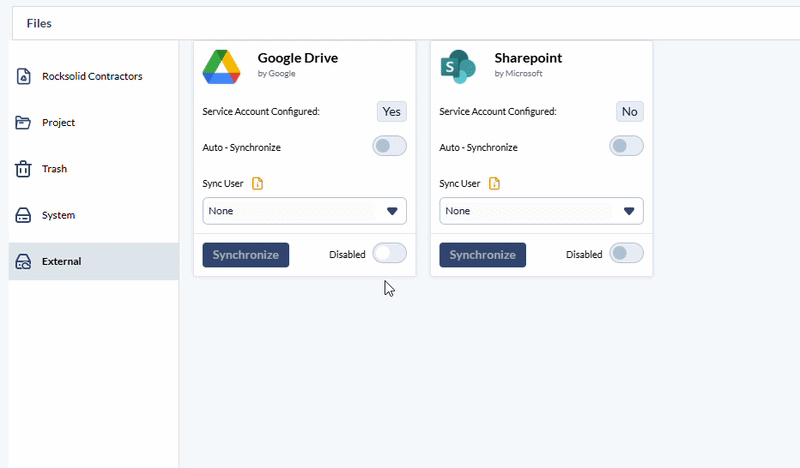The width and height of the screenshot is (800, 468).
Task: Open the Project section in sidebar
Action: 58,123
